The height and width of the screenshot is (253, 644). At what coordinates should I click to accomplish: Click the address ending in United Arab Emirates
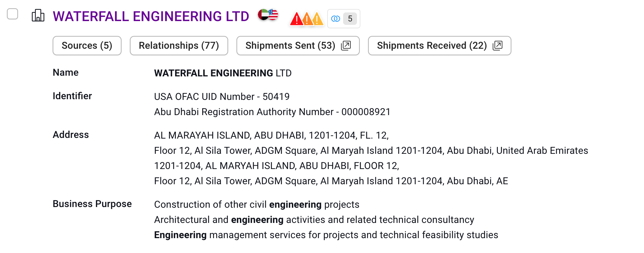(x=371, y=151)
